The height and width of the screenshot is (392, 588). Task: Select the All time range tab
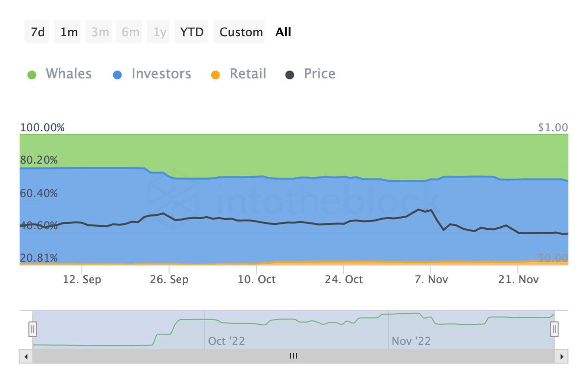tap(283, 31)
